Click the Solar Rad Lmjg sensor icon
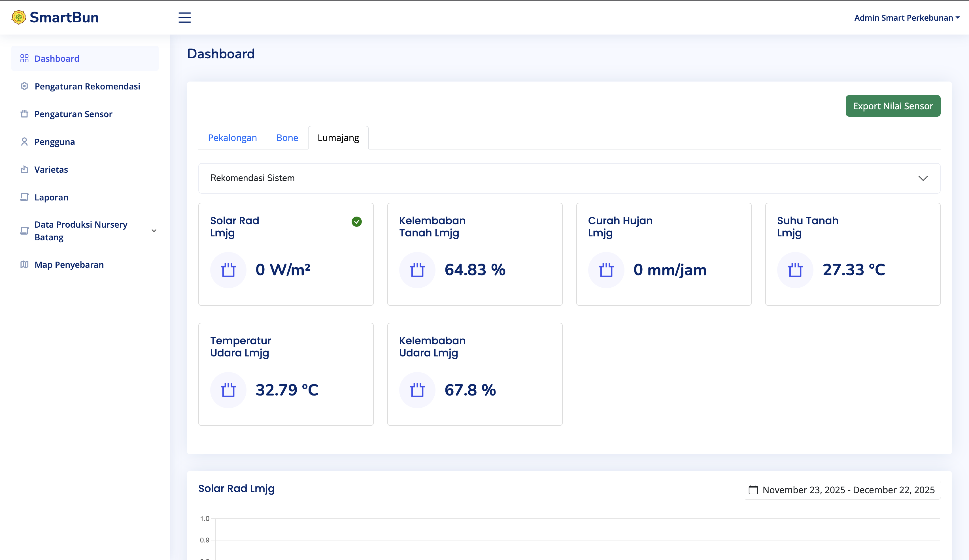 228,270
